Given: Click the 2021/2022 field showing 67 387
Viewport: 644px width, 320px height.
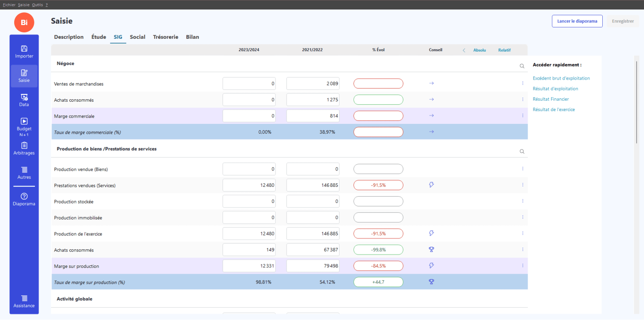Looking at the screenshot, I should tap(313, 249).
